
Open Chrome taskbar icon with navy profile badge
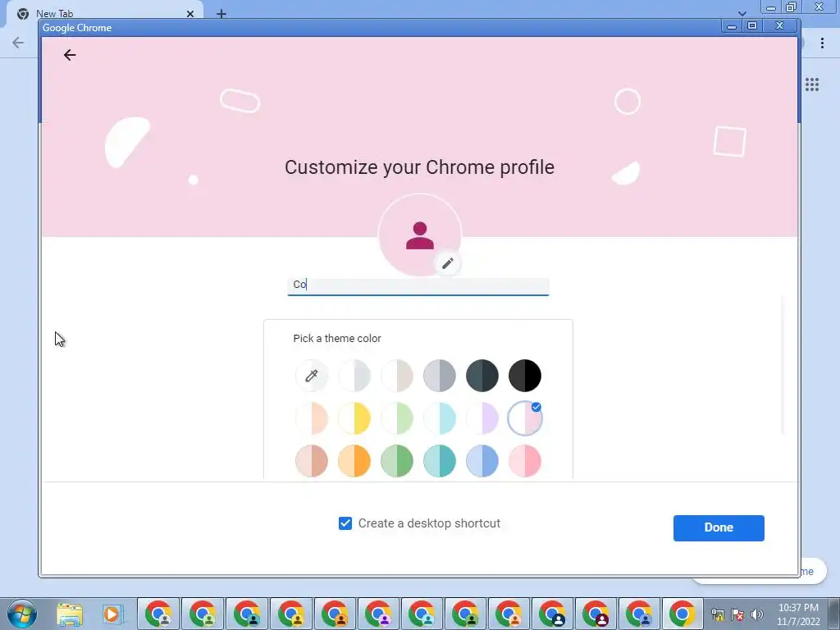click(552, 614)
